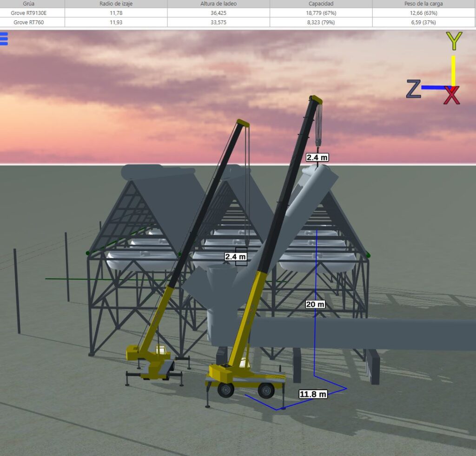Click the 11,93 lifting radius cell
476x456 pixels.
pos(116,22)
